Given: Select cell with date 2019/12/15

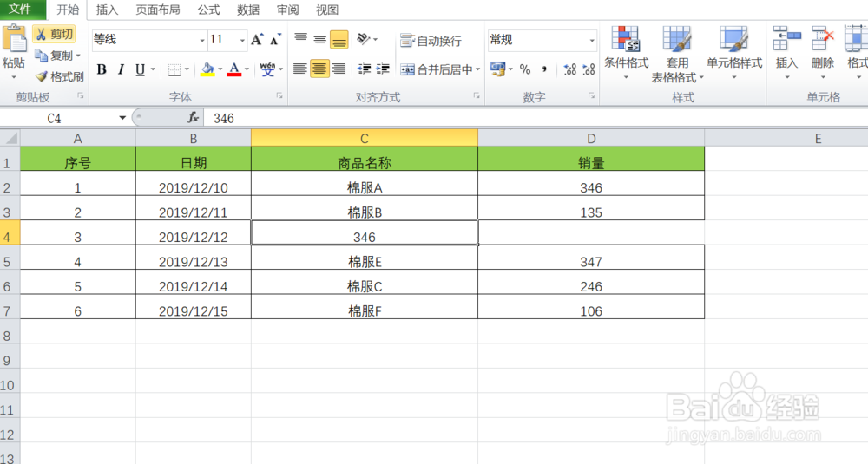Looking at the screenshot, I should tap(194, 307).
